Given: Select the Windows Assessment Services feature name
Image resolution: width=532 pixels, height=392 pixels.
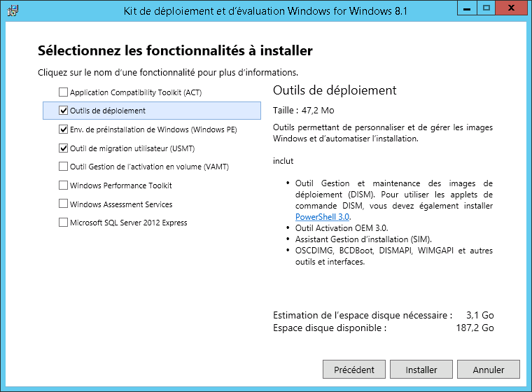Looking at the screenshot, I should point(121,204).
